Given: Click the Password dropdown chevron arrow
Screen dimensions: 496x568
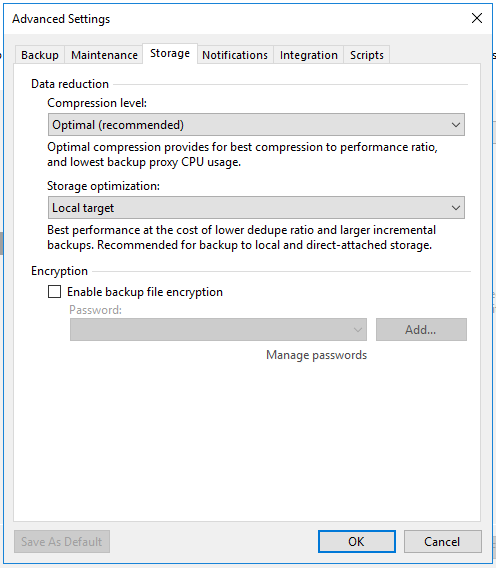Looking at the screenshot, I should tap(358, 330).
